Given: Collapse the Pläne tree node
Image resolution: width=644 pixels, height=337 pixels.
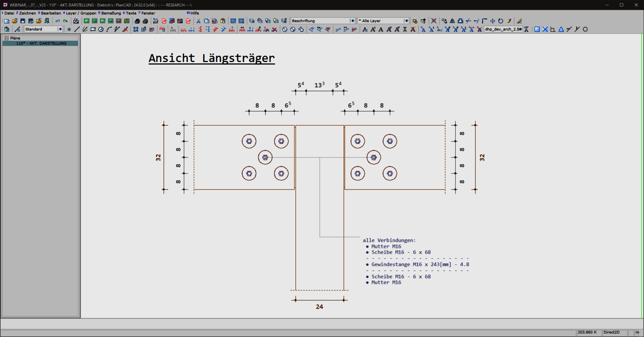Looking at the screenshot, I should (x=6, y=38).
